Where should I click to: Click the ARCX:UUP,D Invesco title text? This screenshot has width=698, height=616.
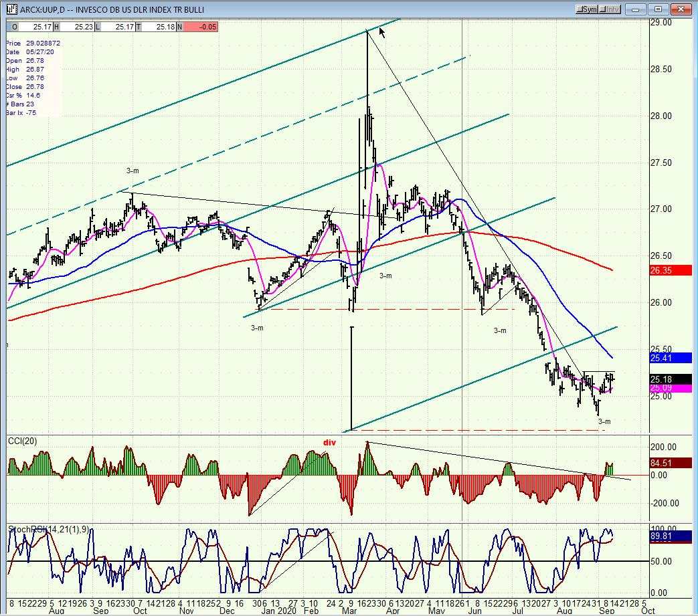tap(112, 9)
